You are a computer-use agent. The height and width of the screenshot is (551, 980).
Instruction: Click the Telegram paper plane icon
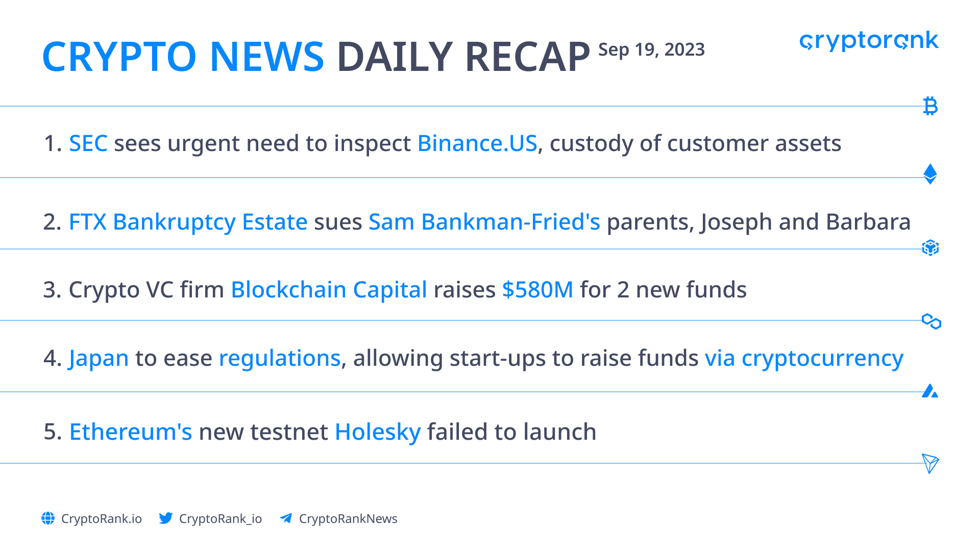[286, 518]
